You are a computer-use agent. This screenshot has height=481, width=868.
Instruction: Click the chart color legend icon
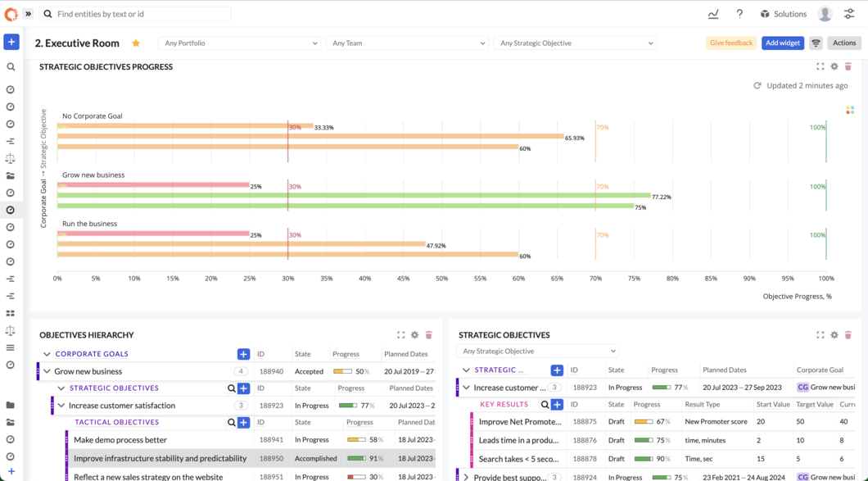pyautogui.click(x=850, y=110)
